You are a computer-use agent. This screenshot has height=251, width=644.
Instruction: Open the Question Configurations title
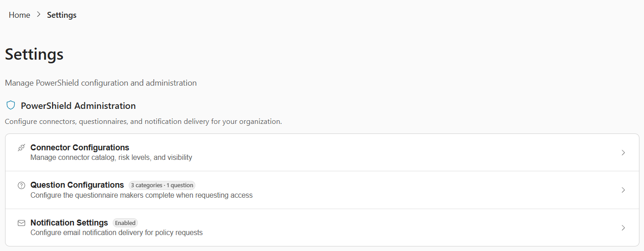[x=77, y=185]
